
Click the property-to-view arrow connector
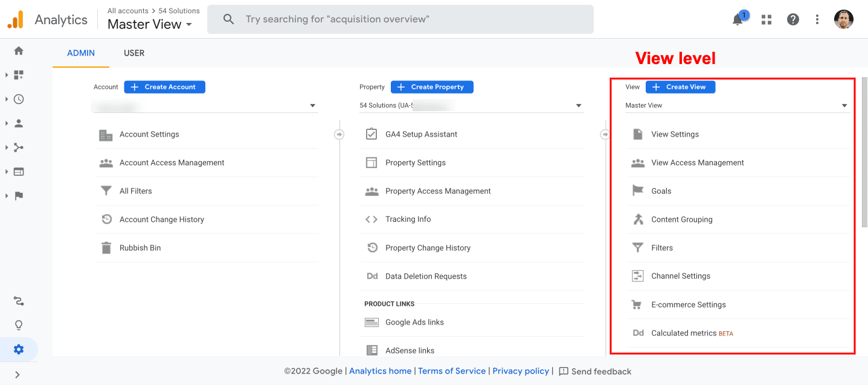pos(605,134)
